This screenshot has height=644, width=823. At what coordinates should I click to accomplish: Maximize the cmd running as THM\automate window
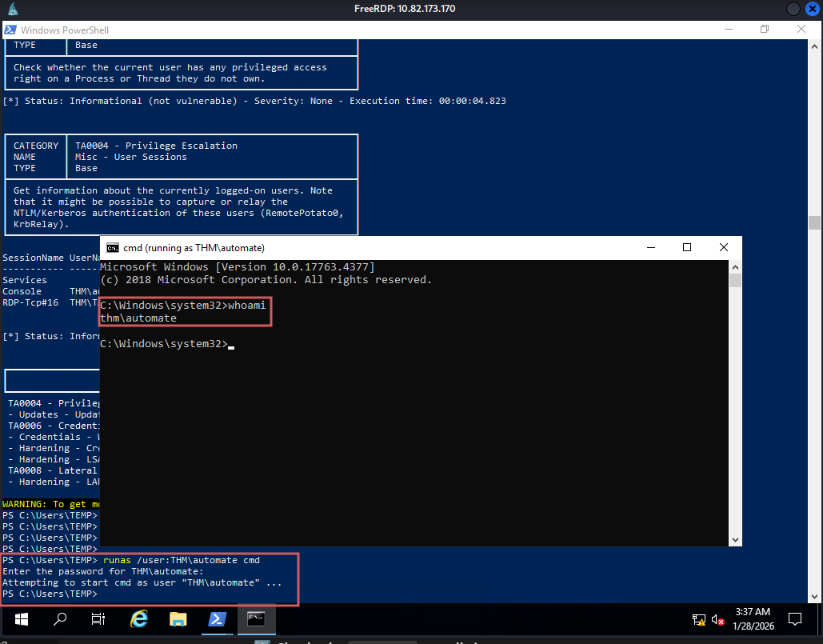[x=686, y=248]
